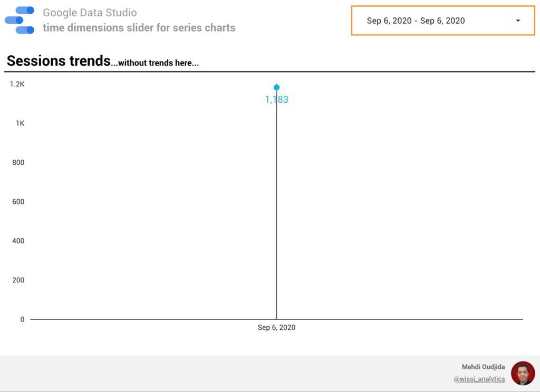Select the blue data point on the chart

(276, 86)
